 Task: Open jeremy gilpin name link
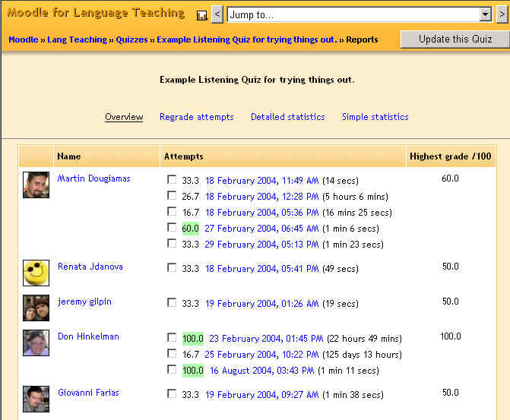tap(84, 302)
